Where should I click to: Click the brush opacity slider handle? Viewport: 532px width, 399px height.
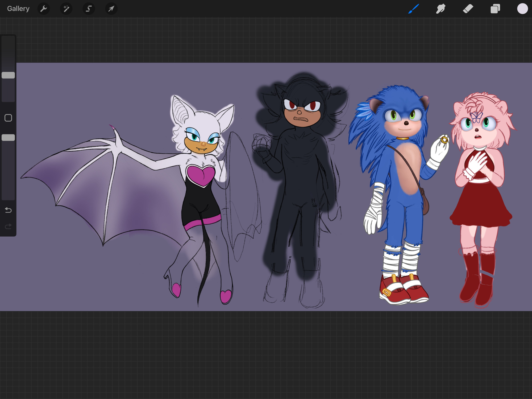8,138
